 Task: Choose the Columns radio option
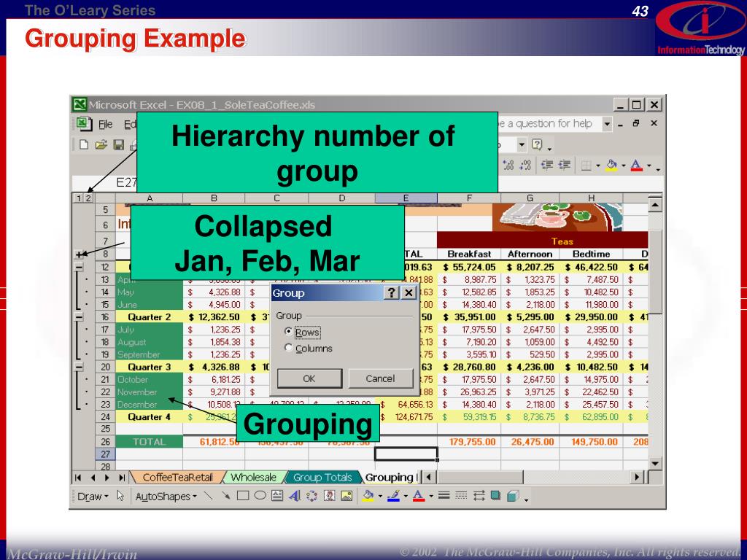pyautogui.click(x=288, y=348)
